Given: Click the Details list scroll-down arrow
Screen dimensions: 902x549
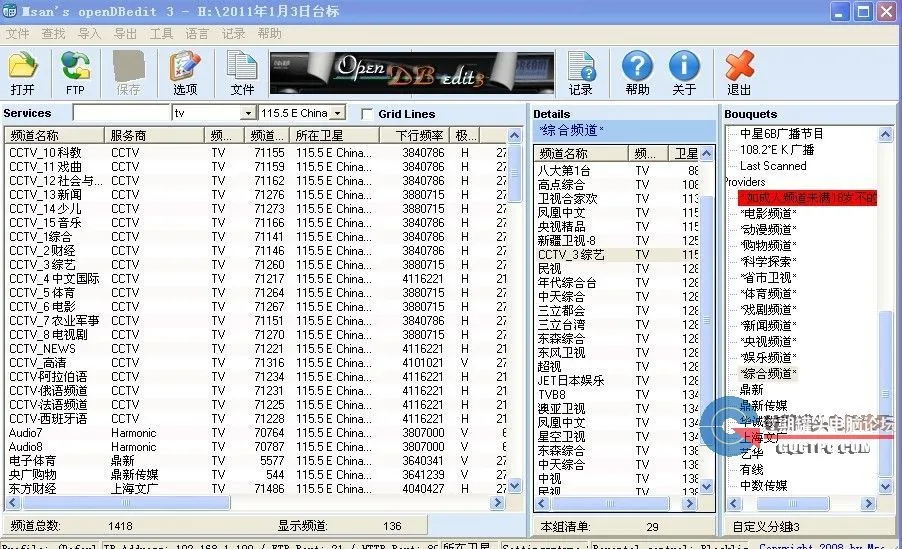Looking at the screenshot, I should click(707, 487).
